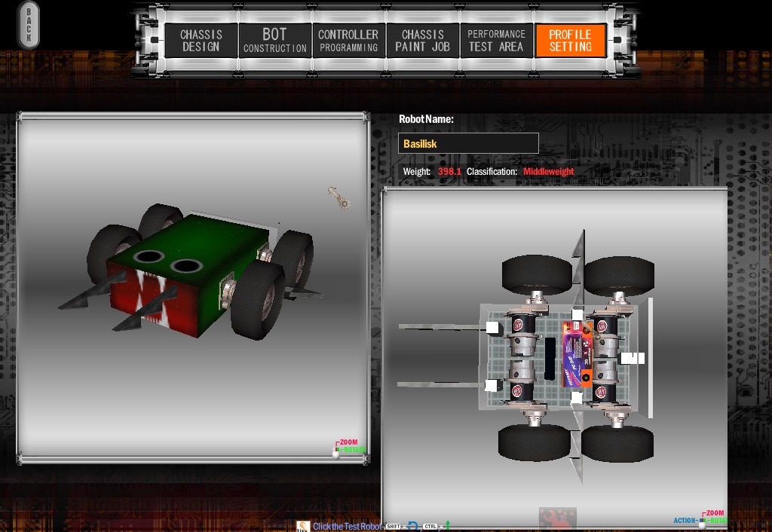Click the Classification: label
Image resolution: width=772 pixels, height=532 pixels.
[492, 172]
